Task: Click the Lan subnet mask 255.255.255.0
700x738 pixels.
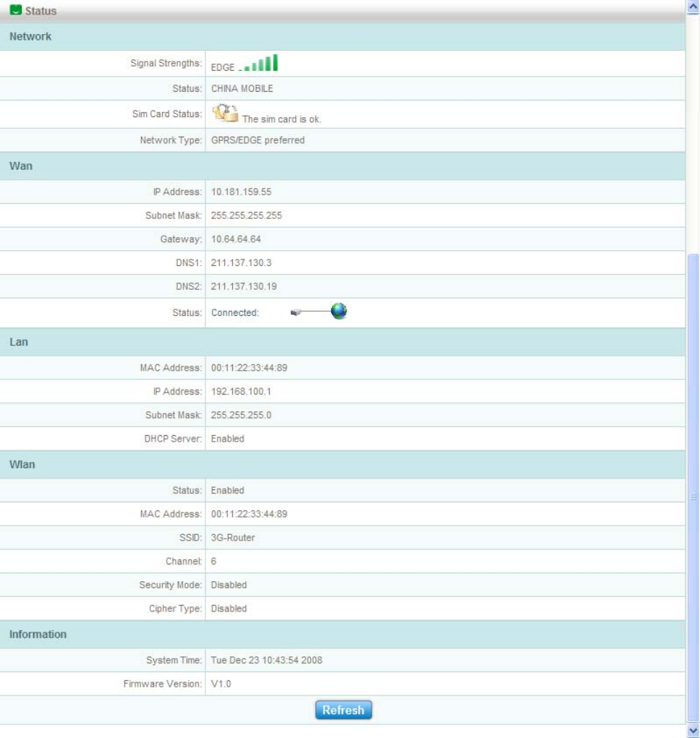Action: click(x=241, y=415)
